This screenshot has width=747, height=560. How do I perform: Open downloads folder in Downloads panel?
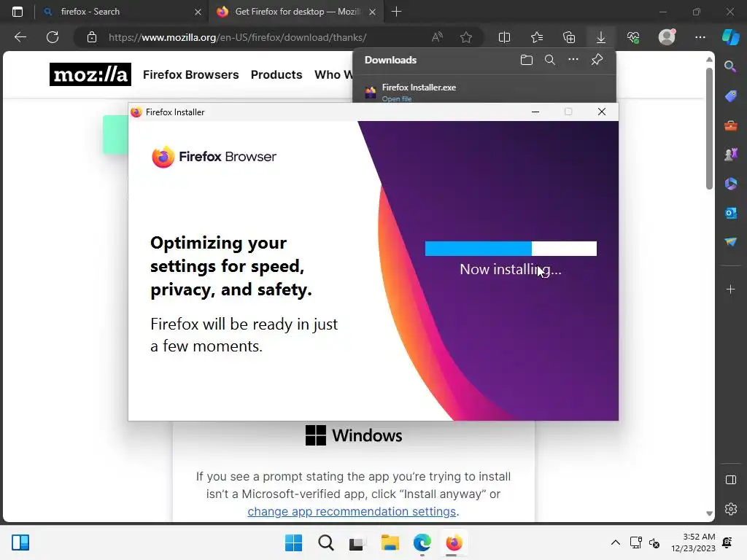click(x=527, y=60)
